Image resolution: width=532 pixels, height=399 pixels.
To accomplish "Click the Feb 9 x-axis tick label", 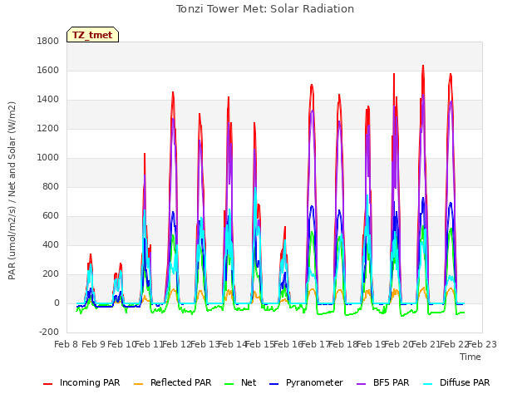I will [94, 344].
